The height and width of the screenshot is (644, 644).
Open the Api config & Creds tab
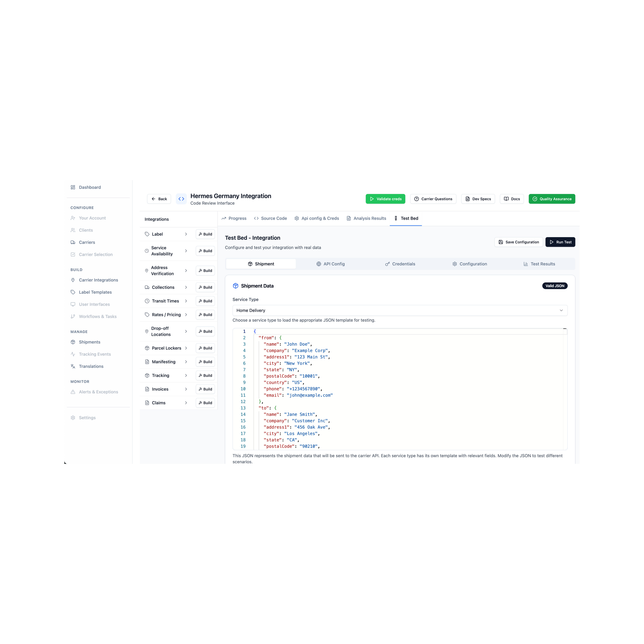coord(317,218)
